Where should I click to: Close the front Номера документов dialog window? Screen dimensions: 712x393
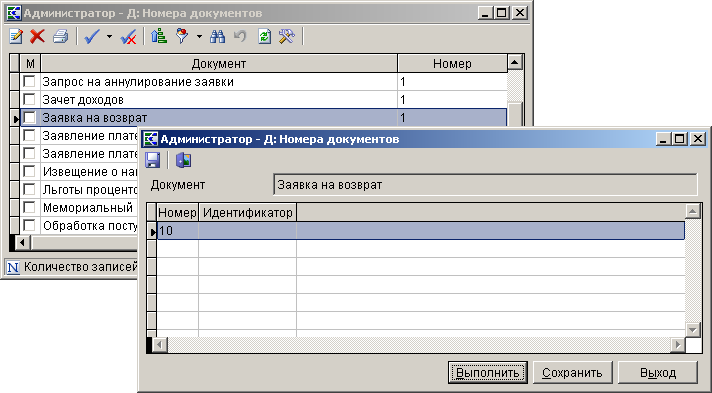tap(697, 139)
